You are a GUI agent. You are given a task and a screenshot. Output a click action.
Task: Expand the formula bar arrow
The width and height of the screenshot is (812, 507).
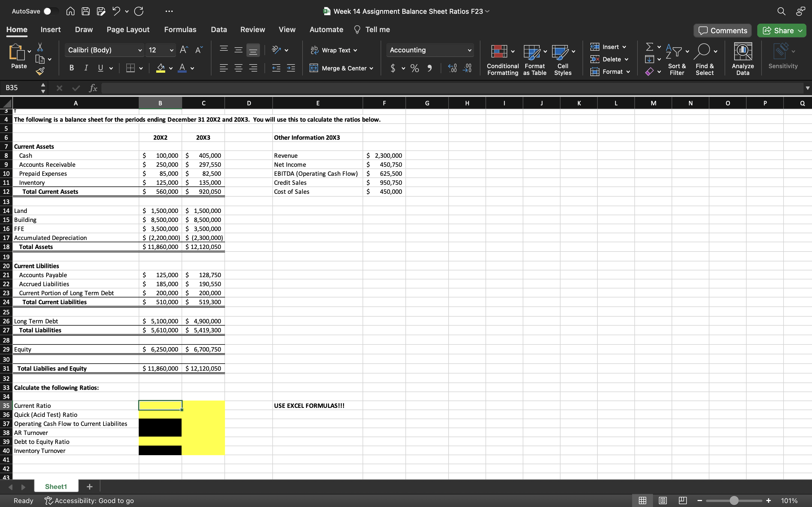(807, 88)
